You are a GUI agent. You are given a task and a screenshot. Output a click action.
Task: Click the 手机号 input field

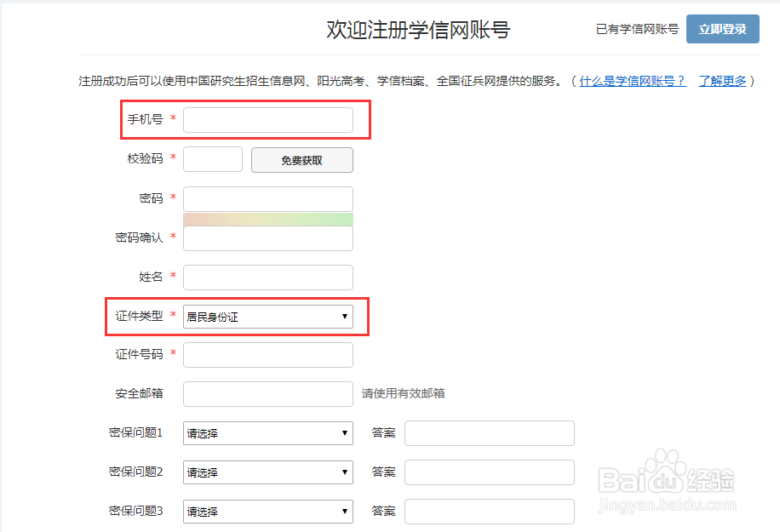coord(268,120)
